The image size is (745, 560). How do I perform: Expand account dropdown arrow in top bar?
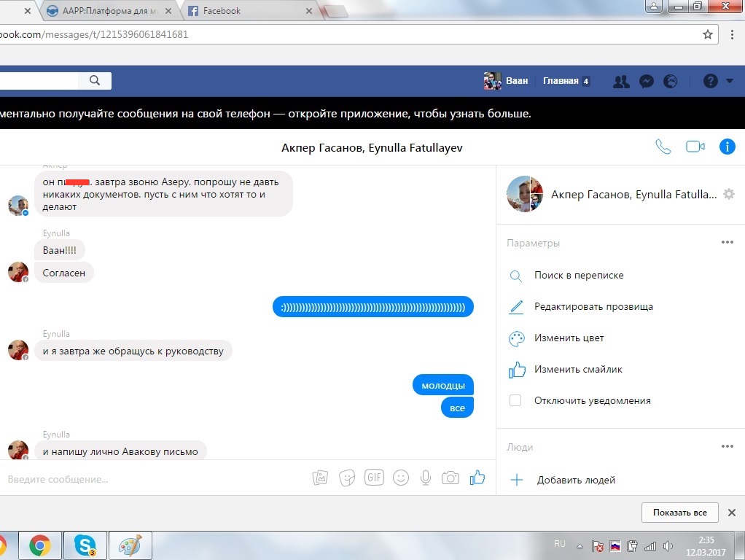pos(730,81)
